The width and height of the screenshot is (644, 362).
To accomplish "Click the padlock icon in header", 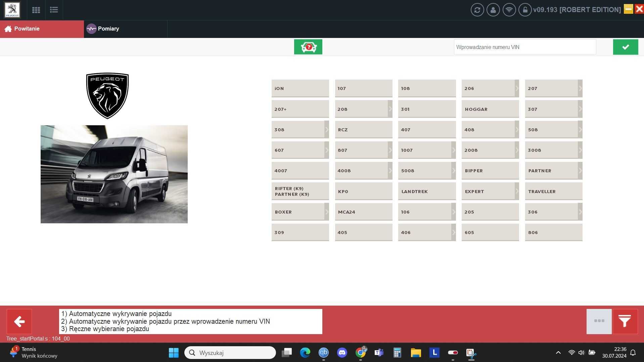I will pyautogui.click(x=525, y=10).
